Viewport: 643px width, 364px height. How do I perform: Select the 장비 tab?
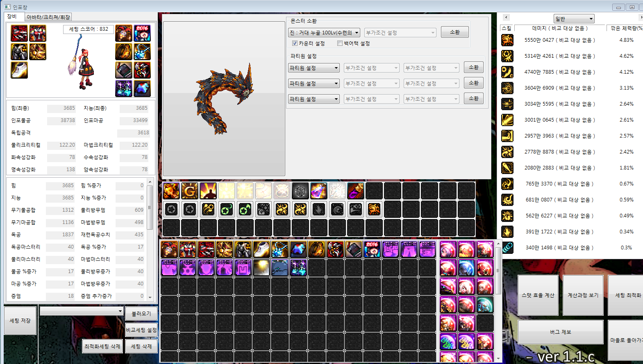click(x=12, y=17)
